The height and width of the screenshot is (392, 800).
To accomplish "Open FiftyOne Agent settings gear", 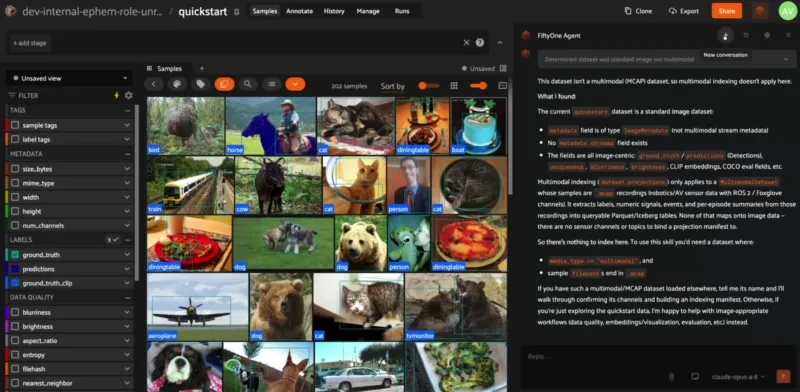I will pos(767,35).
